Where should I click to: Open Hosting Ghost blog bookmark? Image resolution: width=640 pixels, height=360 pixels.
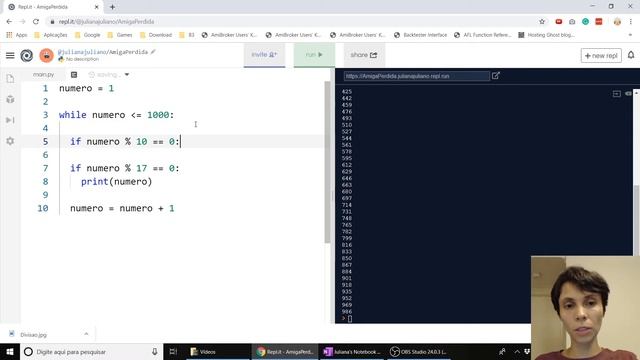coord(546,35)
